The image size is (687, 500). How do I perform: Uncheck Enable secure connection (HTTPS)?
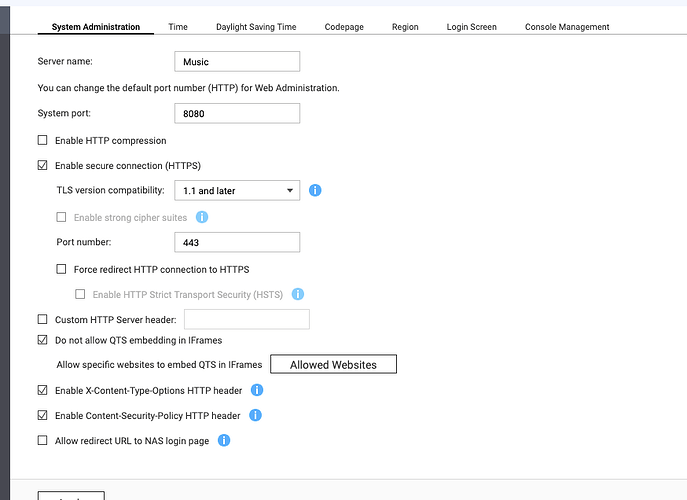click(42, 165)
